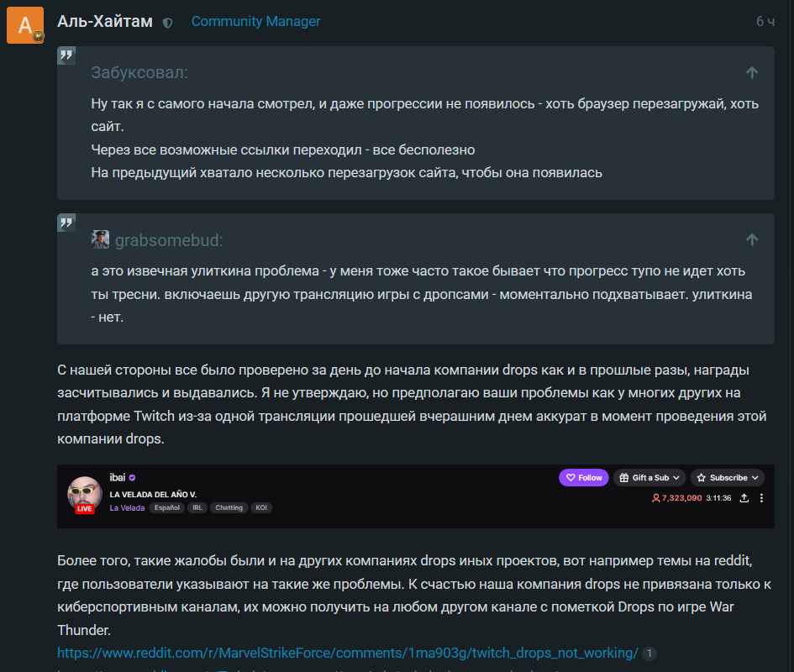Screen dimensions: 794x672
Task: Jump to Забуксовал's original post via up arrow
Action: pos(752,72)
